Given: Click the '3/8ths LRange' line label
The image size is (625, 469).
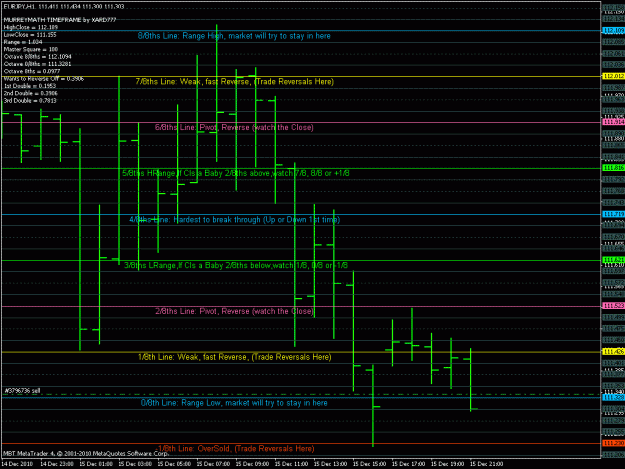Looking at the screenshot, I should (236, 265).
